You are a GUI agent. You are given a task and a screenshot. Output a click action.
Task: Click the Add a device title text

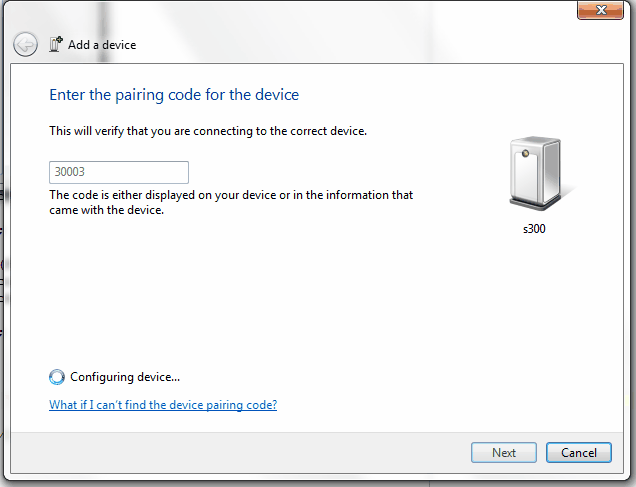[x=102, y=45]
